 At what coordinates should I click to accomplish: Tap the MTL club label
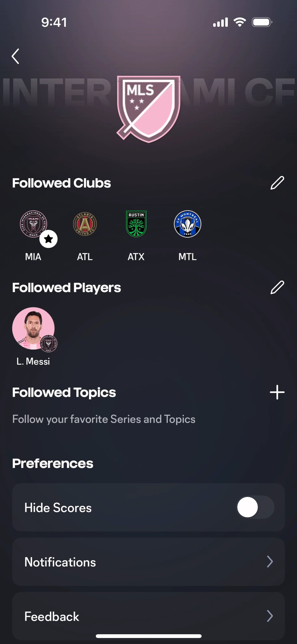[x=188, y=257]
